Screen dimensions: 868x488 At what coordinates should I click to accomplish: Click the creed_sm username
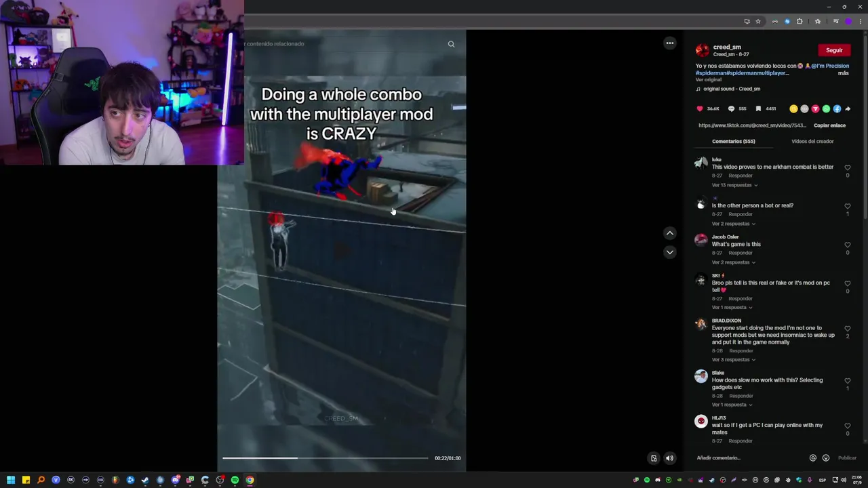pos(727,47)
